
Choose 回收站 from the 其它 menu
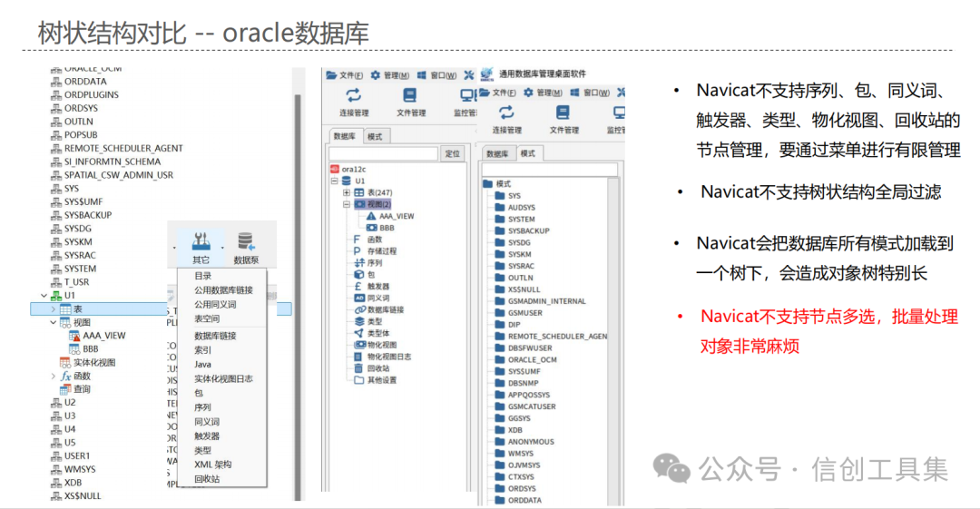206,479
